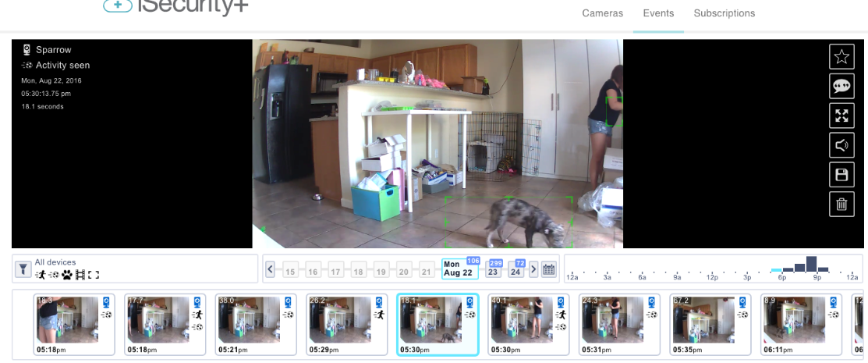This screenshot has width=868, height=363.
Task: Save the clip with disk icon
Action: (841, 175)
